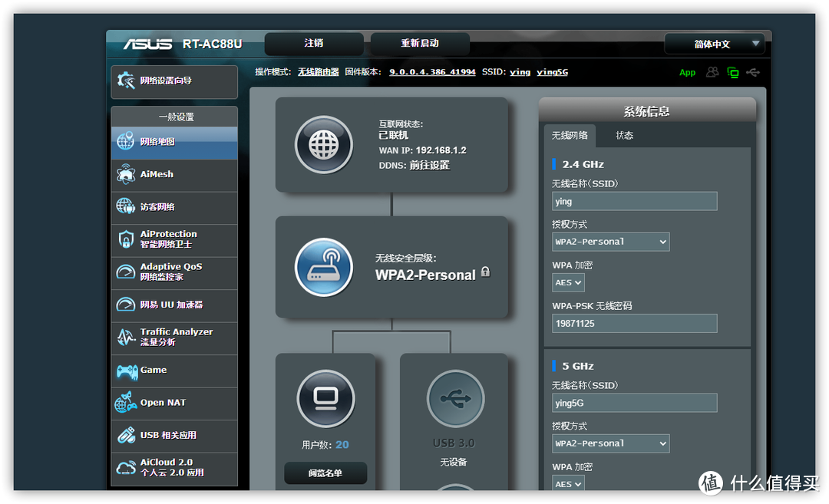Screen dimensions: 829x504
Task: Click the DDNS 前往设置 link
Action: (x=429, y=166)
